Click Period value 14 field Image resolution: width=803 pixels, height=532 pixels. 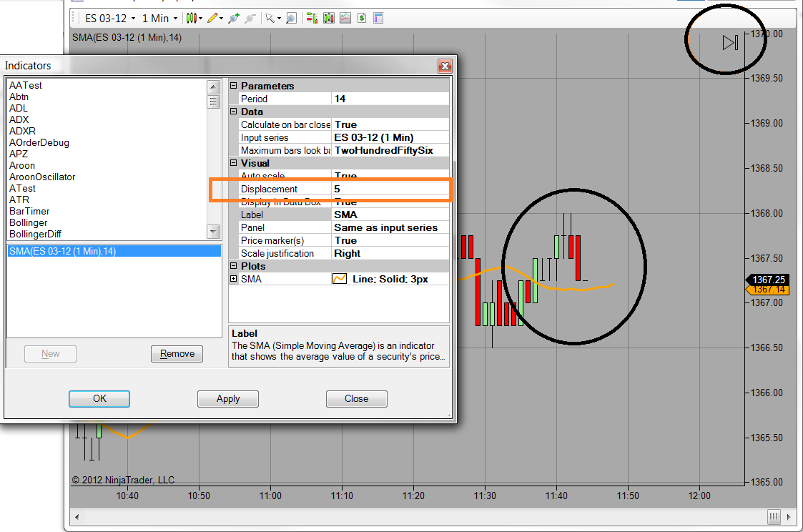(390, 99)
